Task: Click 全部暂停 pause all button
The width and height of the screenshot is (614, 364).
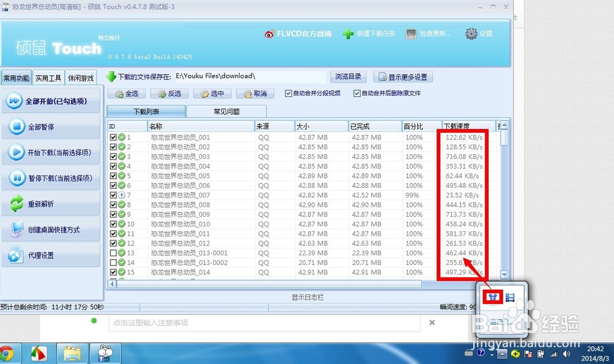Action: [51, 126]
